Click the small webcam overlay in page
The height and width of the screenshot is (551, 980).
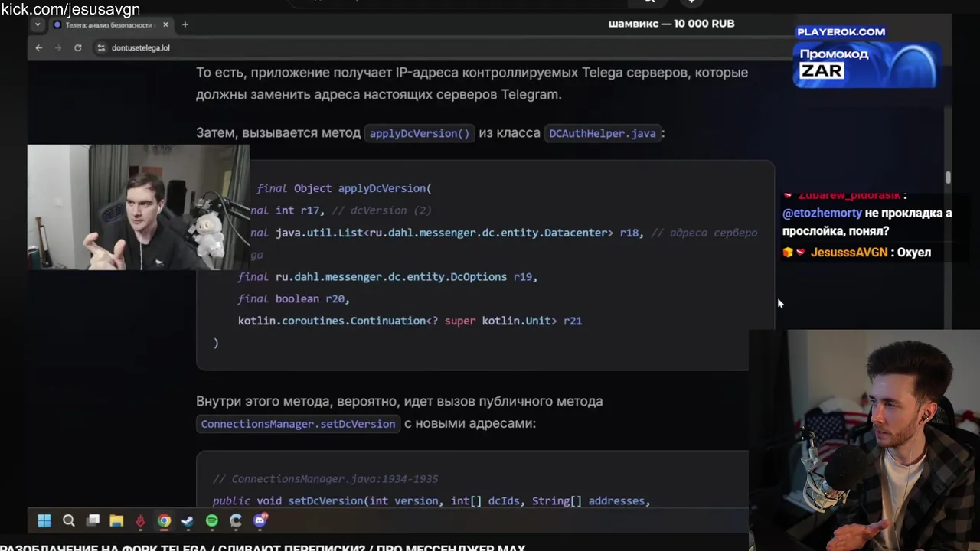pyautogui.click(x=139, y=207)
